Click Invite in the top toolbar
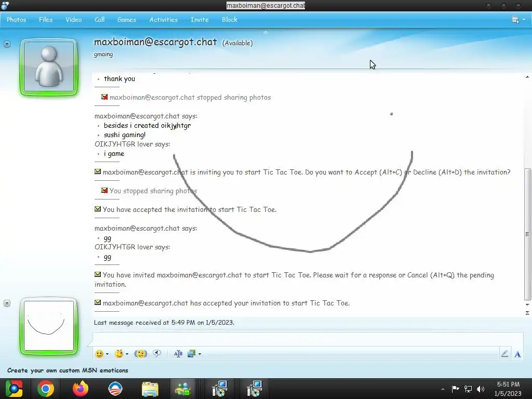Screen dimensions: 532x399 pyautogui.click(x=199, y=20)
